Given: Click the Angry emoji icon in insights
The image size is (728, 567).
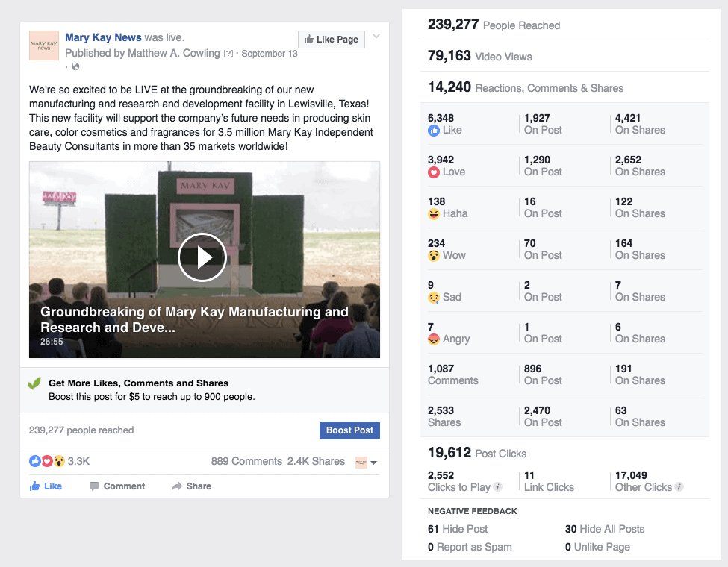Looking at the screenshot, I should [x=434, y=339].
